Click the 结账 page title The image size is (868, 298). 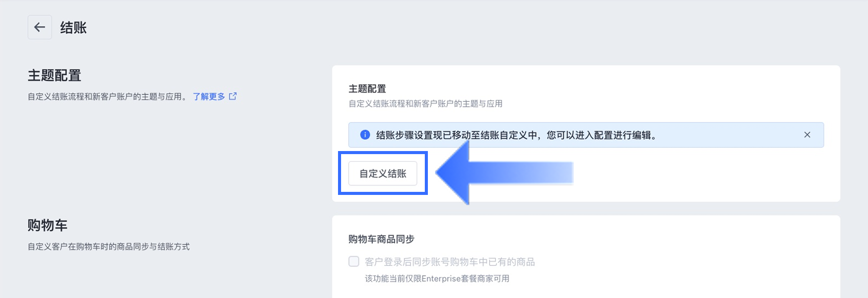[74, 28]
